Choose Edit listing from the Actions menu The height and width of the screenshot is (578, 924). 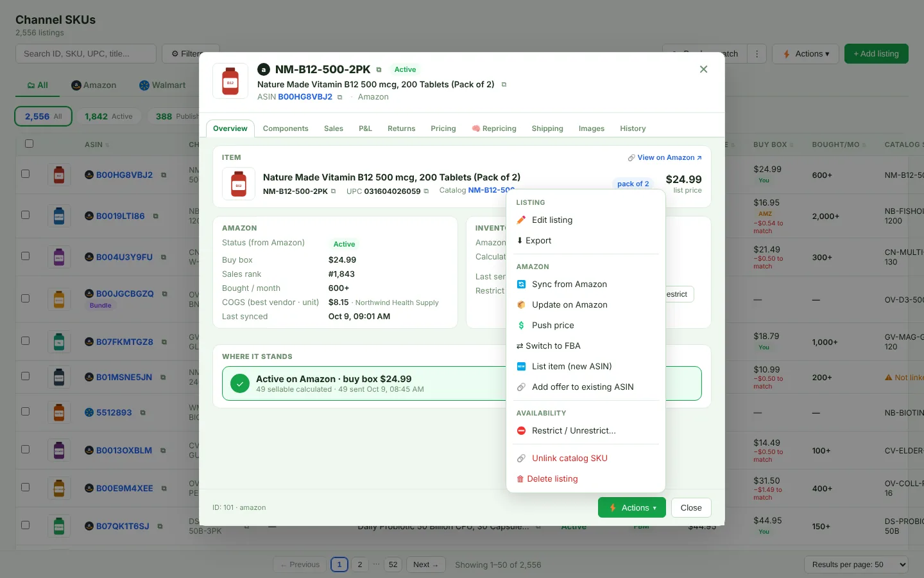click(586, 220)
